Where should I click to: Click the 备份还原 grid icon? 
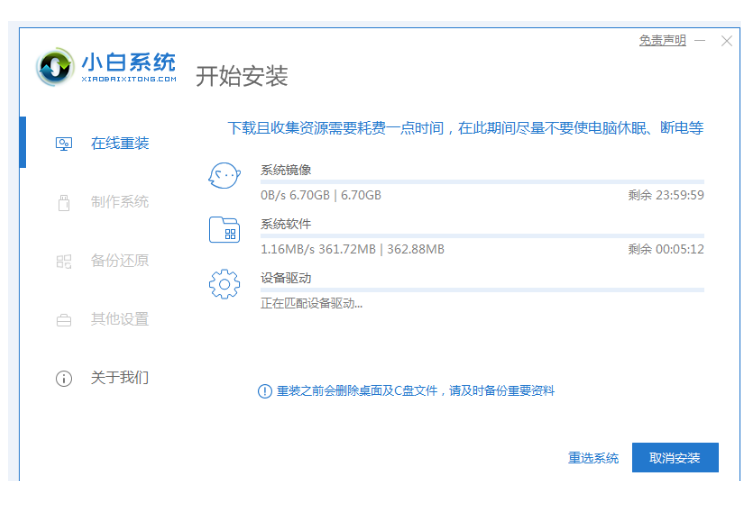(x=64, y=261)
